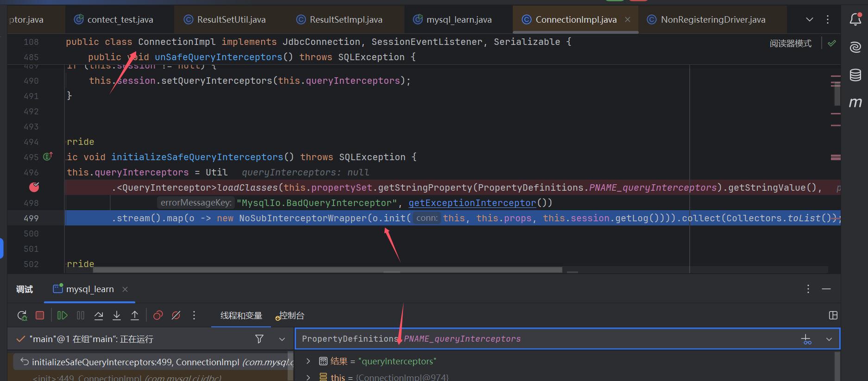Select the <init>:449 stack frame
The height and width of the screenshot is (381, 868).
pos(127,377)
